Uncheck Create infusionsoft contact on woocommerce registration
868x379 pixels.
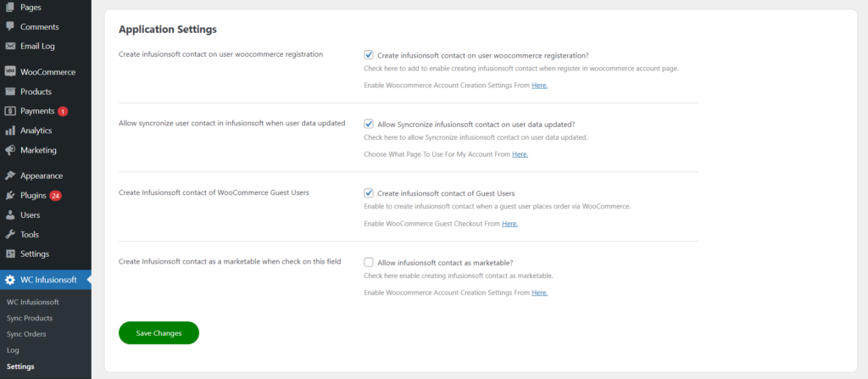(369, 55)
